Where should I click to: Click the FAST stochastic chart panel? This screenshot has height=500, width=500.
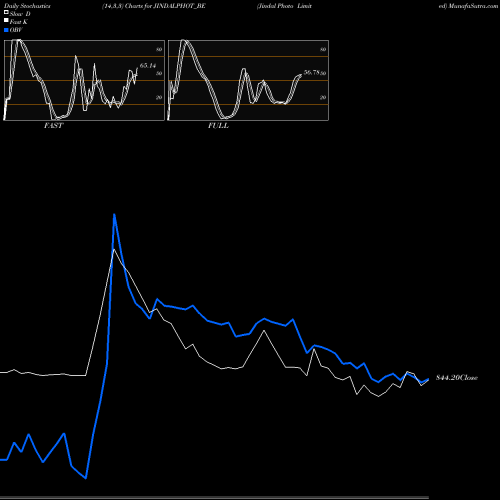click(84, 80)
